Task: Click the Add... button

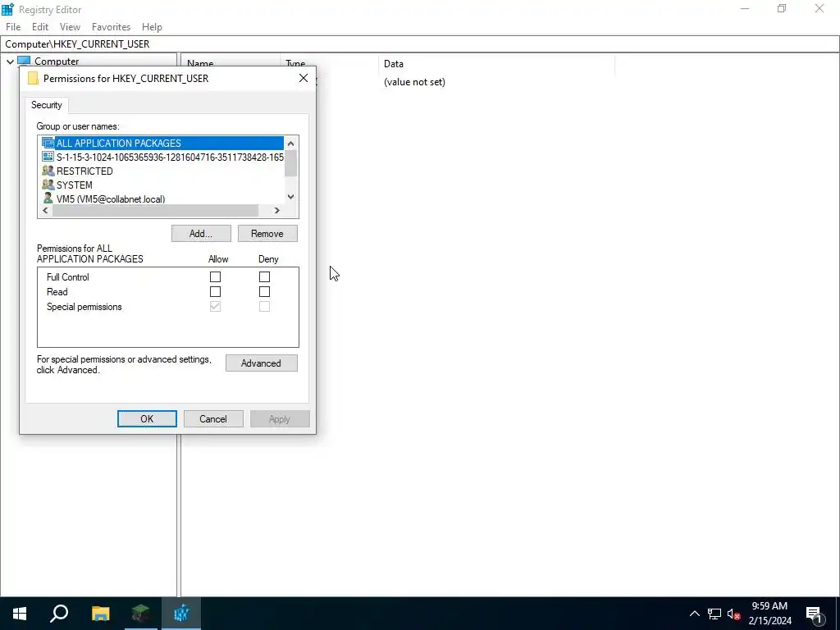Action: pyautogui.click(x=201, y=234)
